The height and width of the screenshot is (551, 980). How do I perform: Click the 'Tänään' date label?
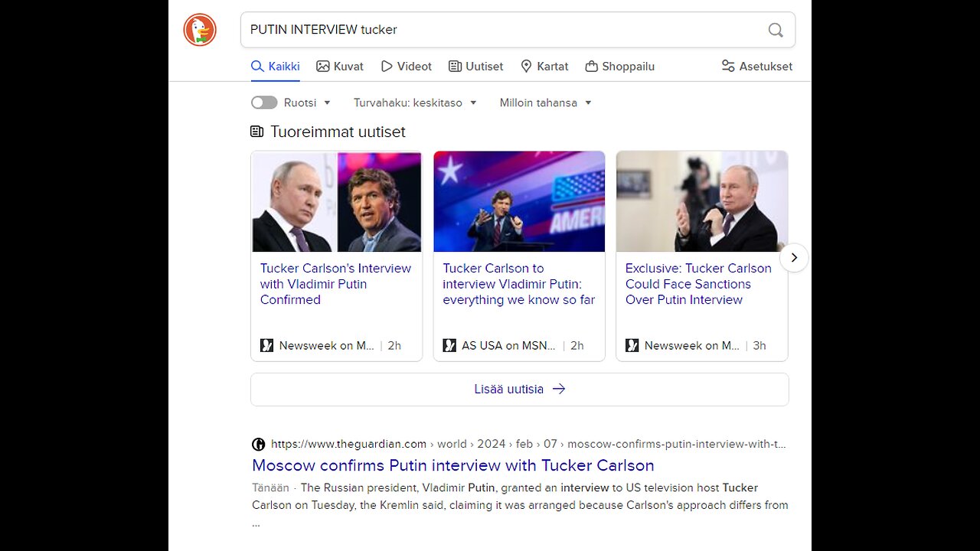coord(270,487)
